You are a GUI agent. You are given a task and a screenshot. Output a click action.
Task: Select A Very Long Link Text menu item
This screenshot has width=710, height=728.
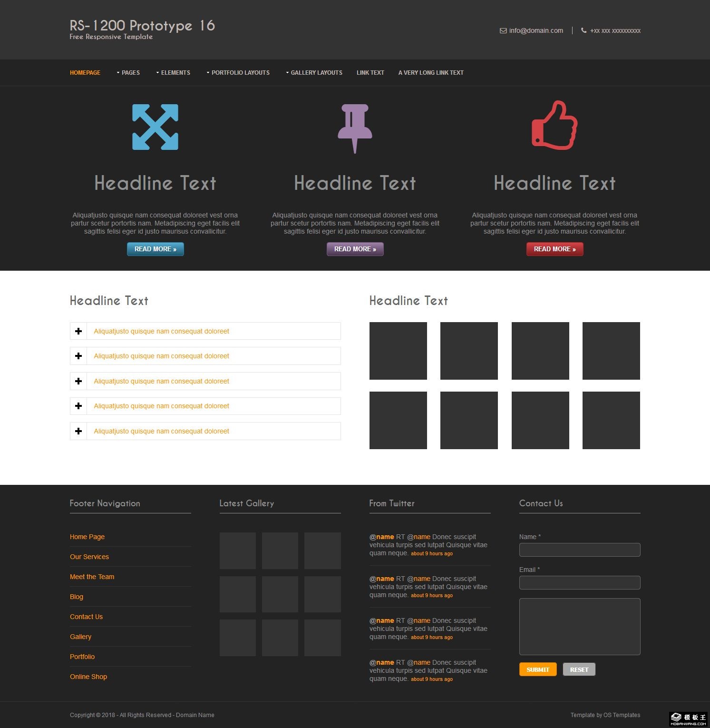tap(431, 73)
